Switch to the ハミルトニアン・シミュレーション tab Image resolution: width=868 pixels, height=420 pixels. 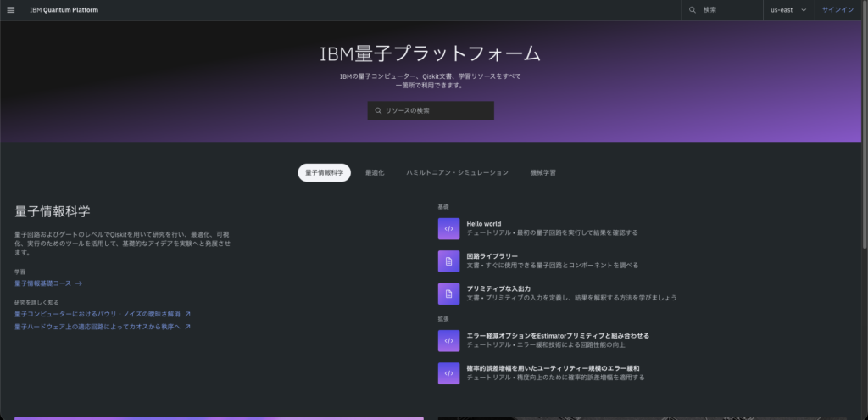[457, 172]
